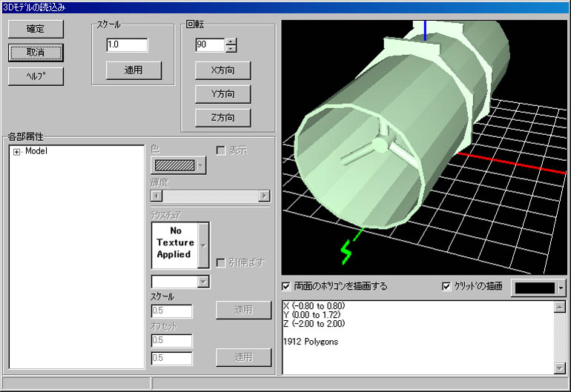Open the 色 color dropdown
This screenshot has height=392, width=571.
click(200, 165)
